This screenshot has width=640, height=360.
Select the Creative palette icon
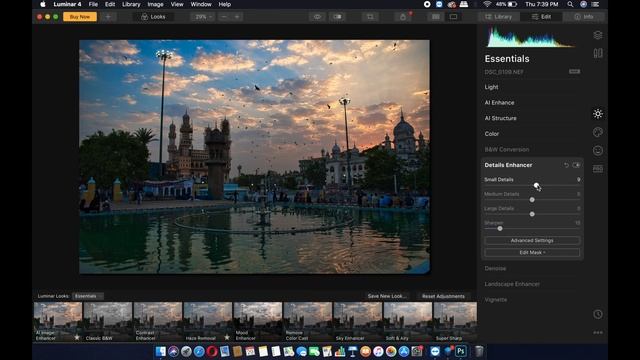pos(598,132)
